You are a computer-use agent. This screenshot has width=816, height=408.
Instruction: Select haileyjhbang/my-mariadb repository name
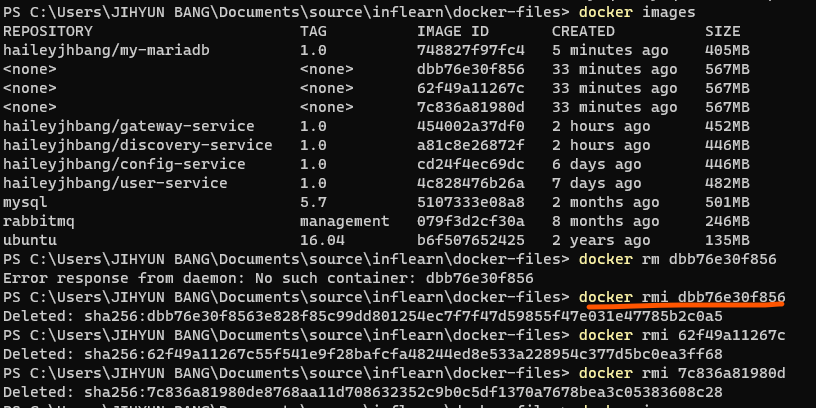point(106,50)
